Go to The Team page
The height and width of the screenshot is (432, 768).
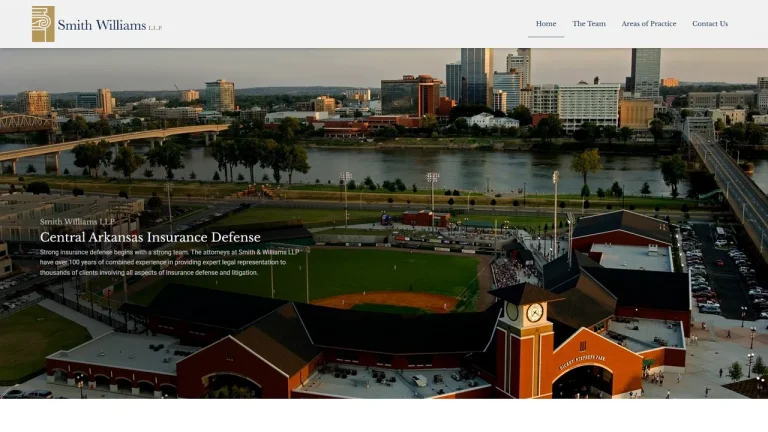589,24
